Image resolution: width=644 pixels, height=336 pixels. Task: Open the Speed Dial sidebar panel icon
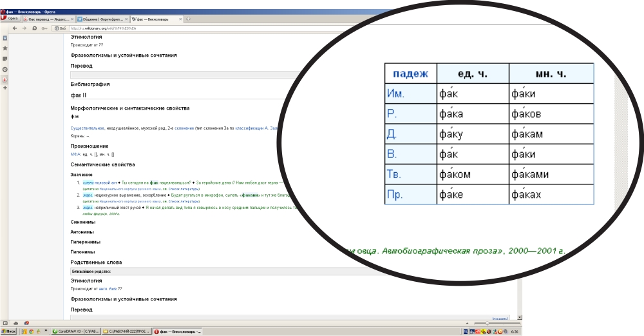pyautogui.click(x=5, y=38)
